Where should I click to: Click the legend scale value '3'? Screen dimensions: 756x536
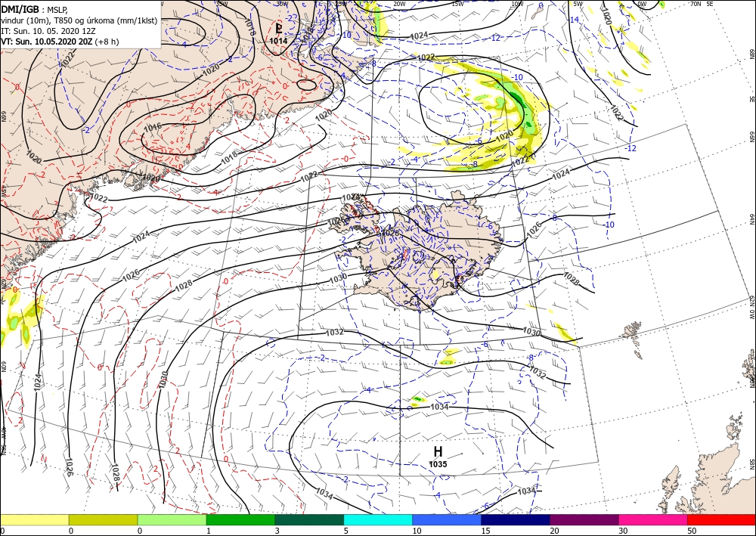click(x=277, y=531)
